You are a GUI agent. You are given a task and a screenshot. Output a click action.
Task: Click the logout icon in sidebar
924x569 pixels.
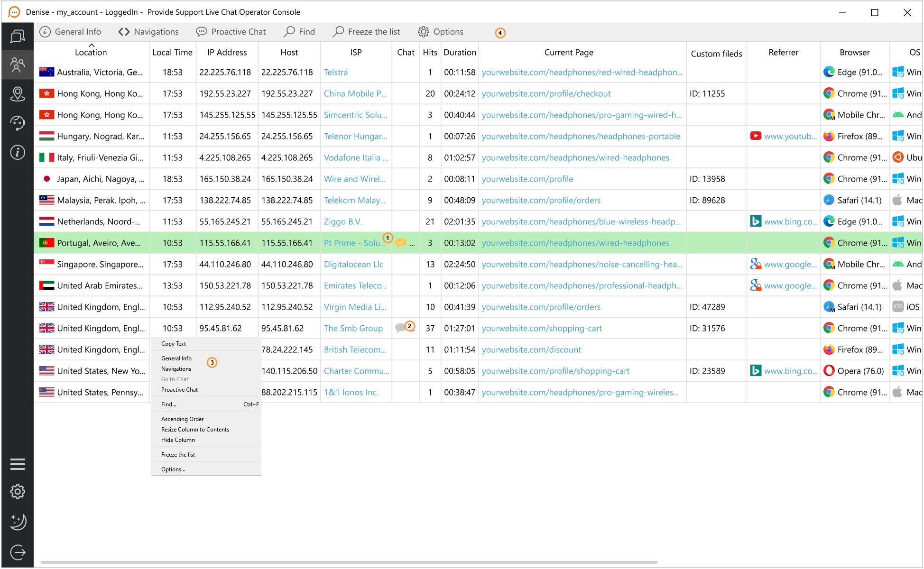click(x=18, y=552)
